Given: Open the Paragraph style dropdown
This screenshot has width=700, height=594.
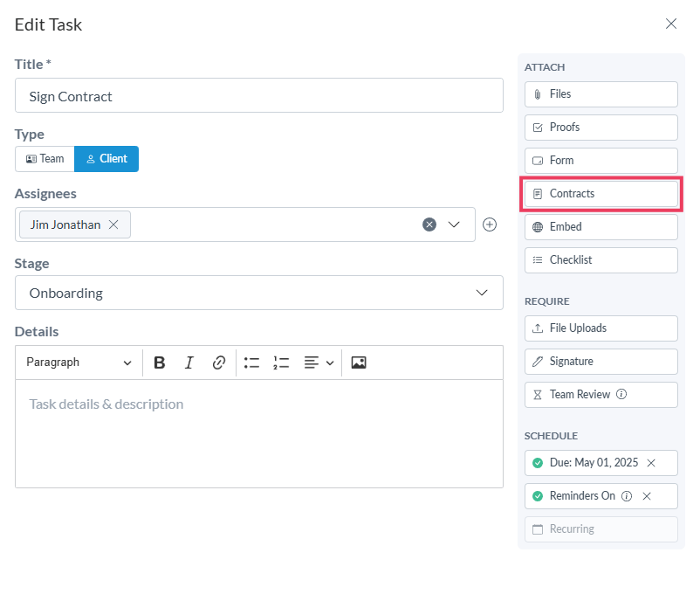Looking at the screenshot, I should pos(79,363).
